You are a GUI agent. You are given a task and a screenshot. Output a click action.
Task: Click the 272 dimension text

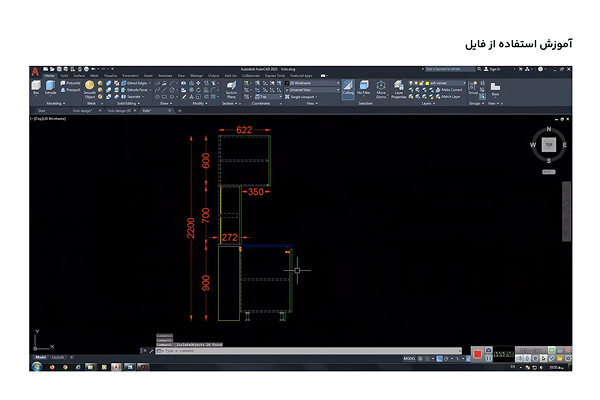click(230, 237)
